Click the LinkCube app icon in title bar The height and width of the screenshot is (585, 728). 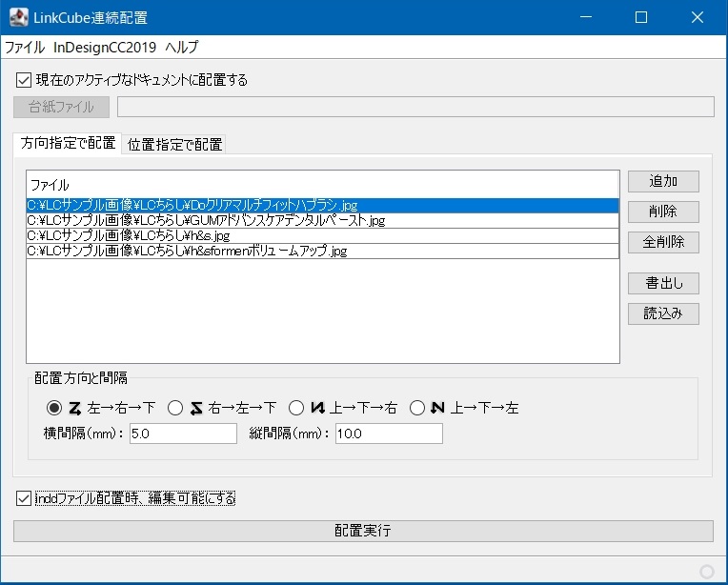pos(18,17)
